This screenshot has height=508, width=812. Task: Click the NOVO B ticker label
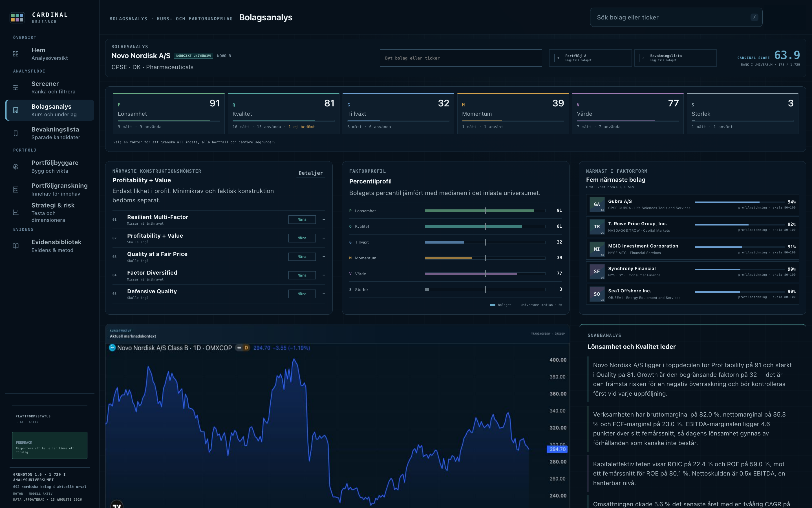point(224,56)
